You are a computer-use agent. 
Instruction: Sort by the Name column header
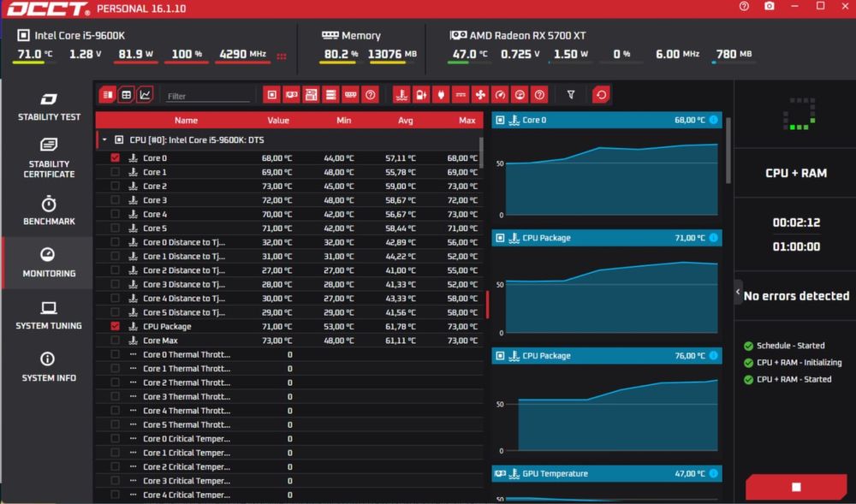pyautogui.click(x=186, y=121)
